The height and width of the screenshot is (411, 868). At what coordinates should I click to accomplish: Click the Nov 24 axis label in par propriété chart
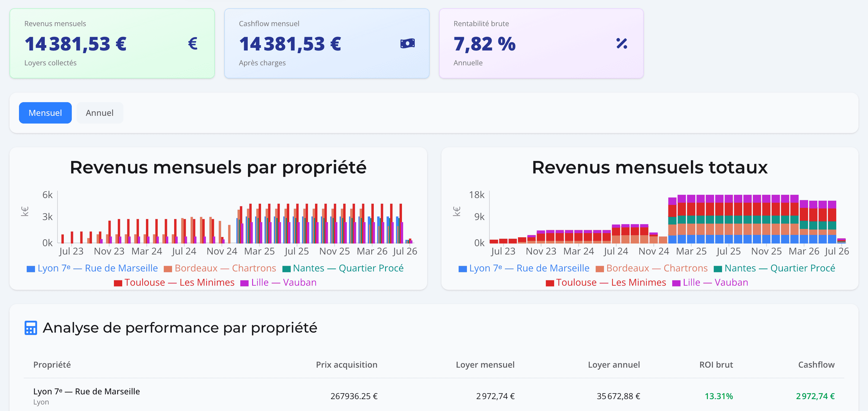pos(222,252)
